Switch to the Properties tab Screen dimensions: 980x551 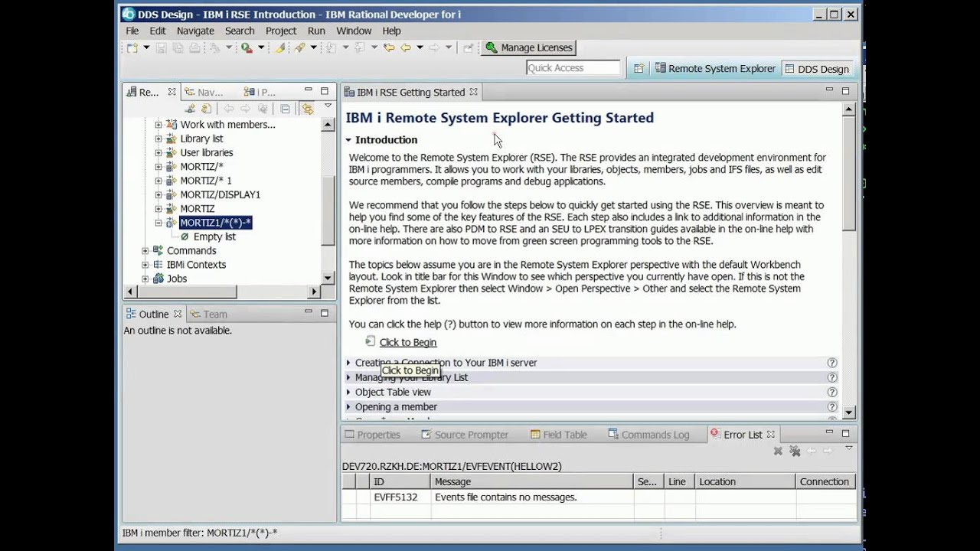(x=373, y=434)
